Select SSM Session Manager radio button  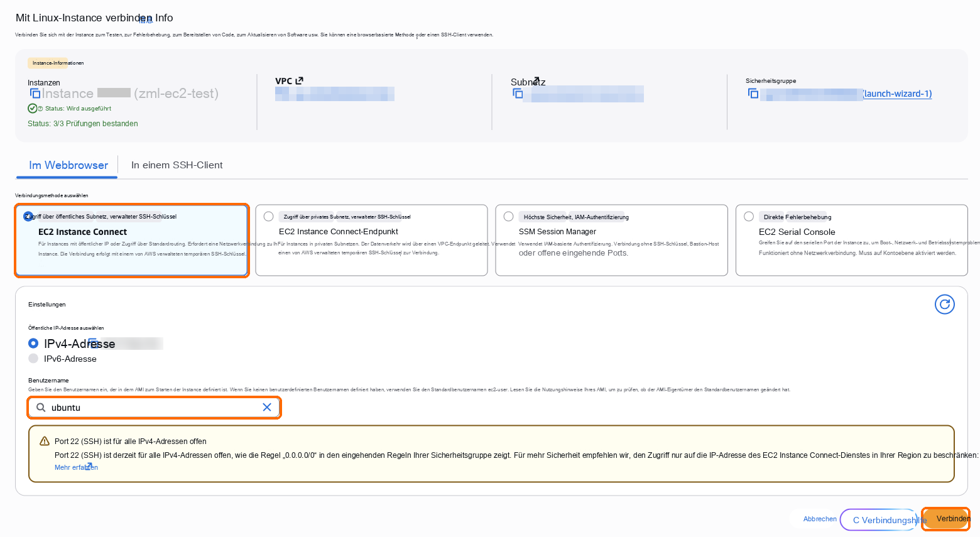click(x=509, y=217)
